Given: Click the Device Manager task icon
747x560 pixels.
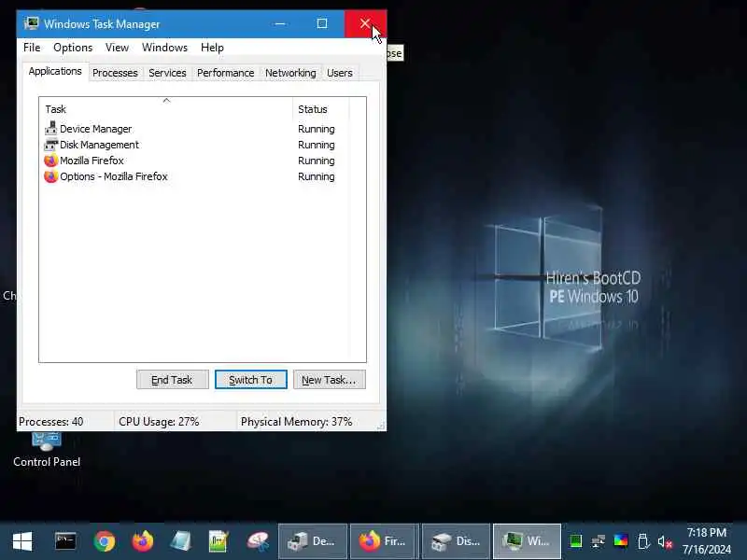Looking at the screenshot, I should pyautogui.click(x=51, y=129).
